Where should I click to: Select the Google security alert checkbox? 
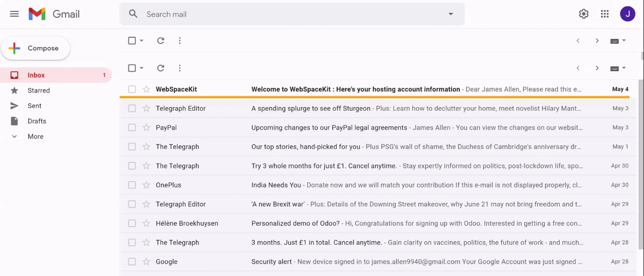(132, 262)
